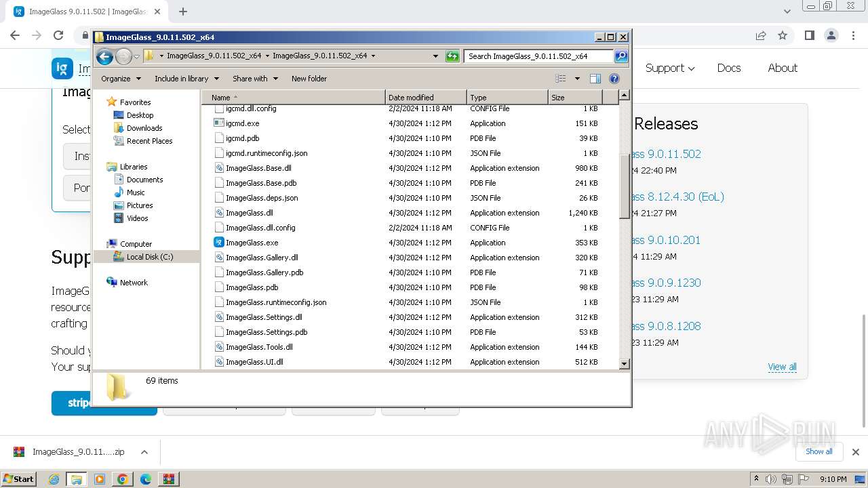Viewport: 868px width, 488px height.
Task: Open About link on website
Action: pyautogui.click(x=783, y=68)
